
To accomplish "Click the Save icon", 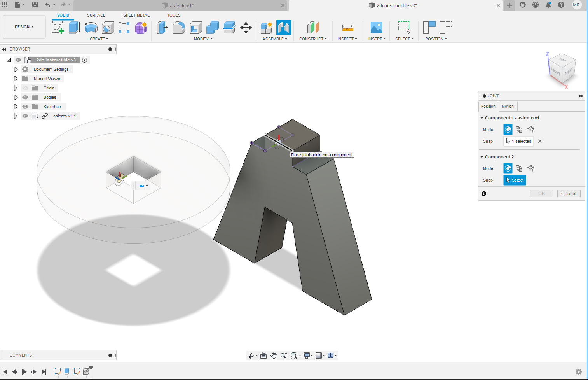I will point(35,5).
